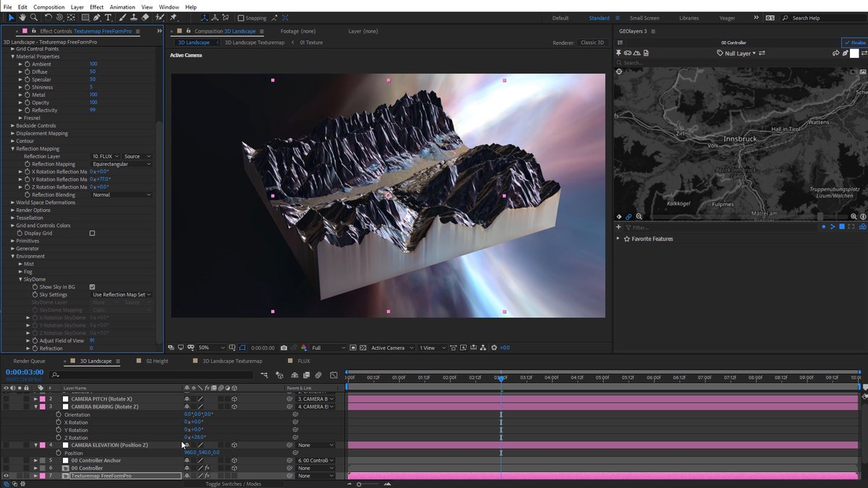Viewport: 868px width, 488px height.
Task: Open the Active Camera view dropdown
Action: pyautogui.click(x=392, y=348)
